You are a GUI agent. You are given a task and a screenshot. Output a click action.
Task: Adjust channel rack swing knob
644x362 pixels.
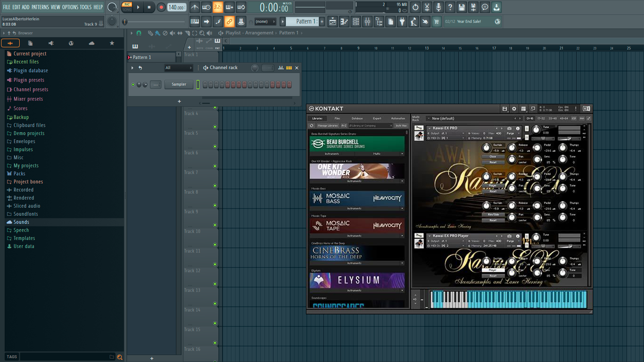(x=255, y=68)
